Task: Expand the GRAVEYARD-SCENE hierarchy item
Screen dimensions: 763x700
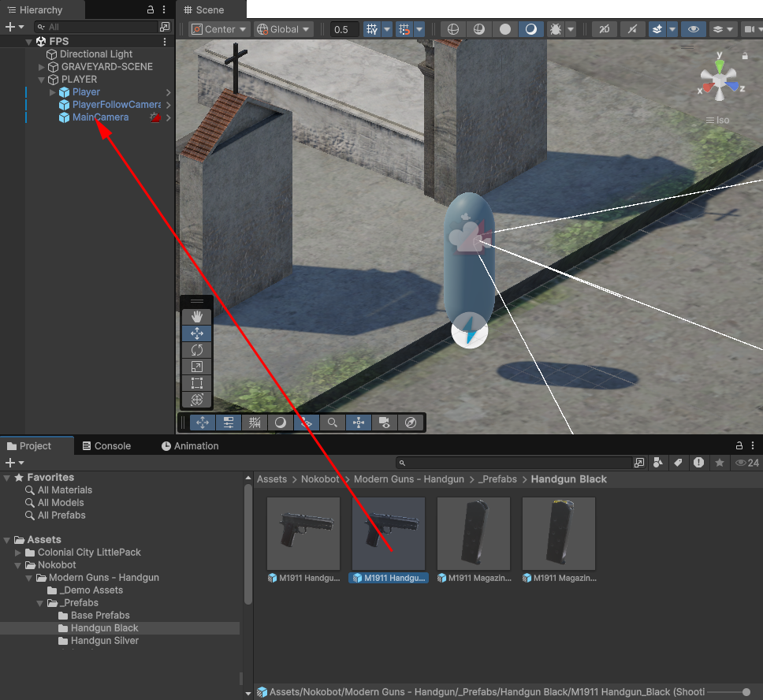Action: (42, 67)
